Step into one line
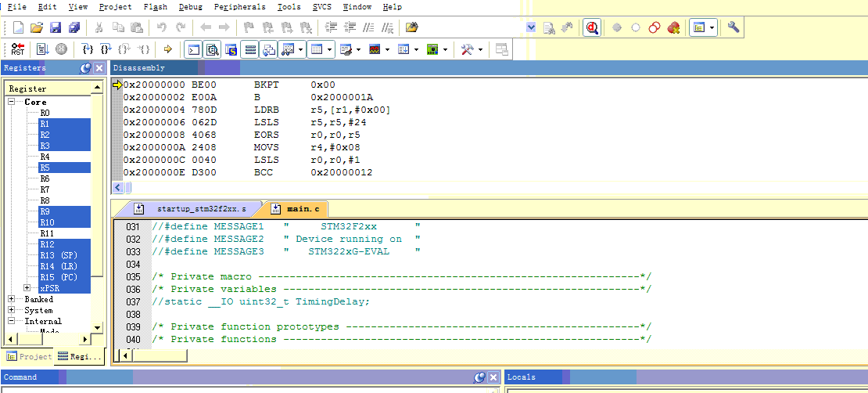The width and height of the screenshot is (868, 393). click(x=87, y=49)
